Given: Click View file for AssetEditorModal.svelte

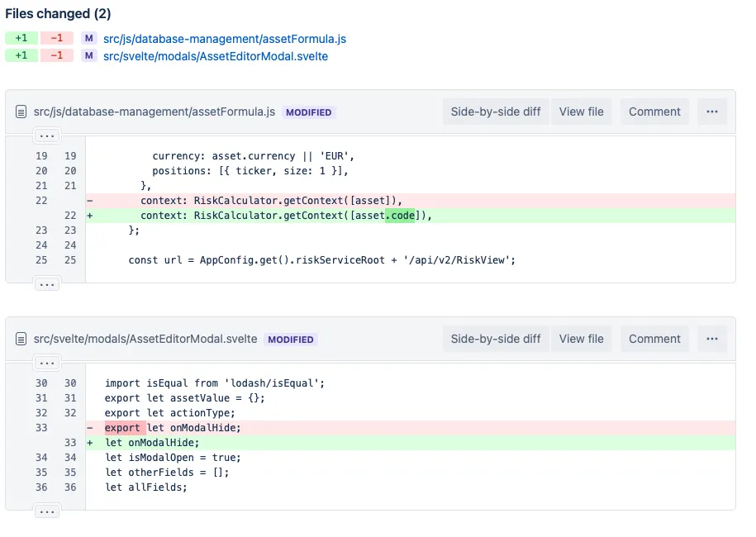Looking at the screenshot, I should pyautogui.click(x=581, y=339).
